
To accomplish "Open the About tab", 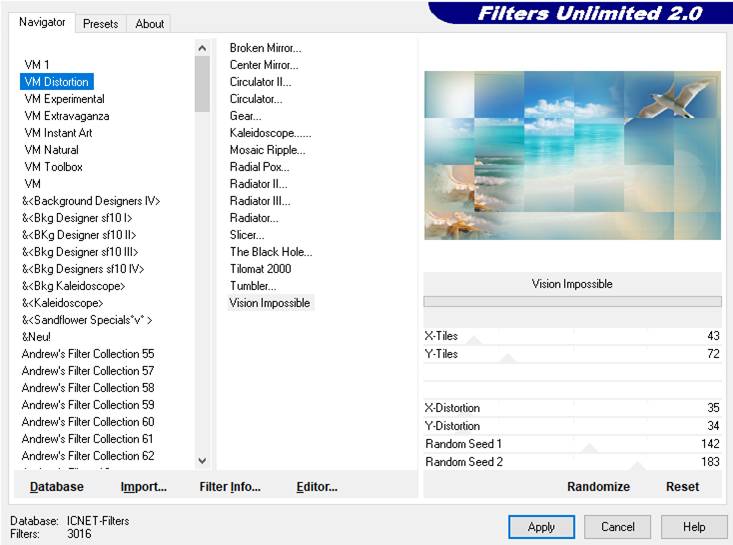I will click(x=150, y=24).
